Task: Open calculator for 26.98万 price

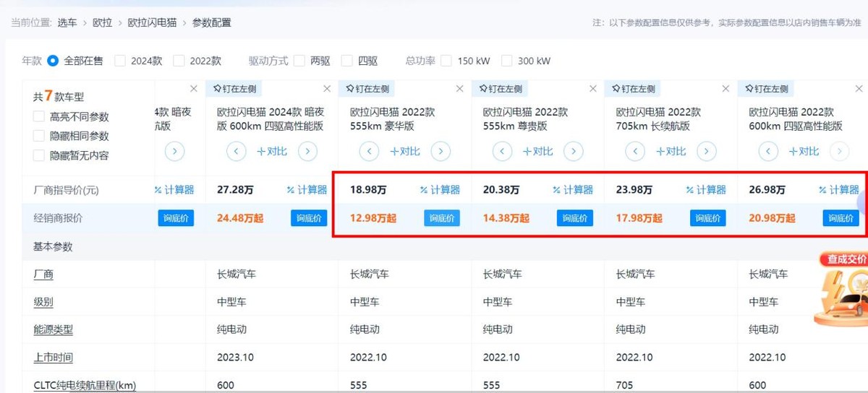Action: click(839, 190)
